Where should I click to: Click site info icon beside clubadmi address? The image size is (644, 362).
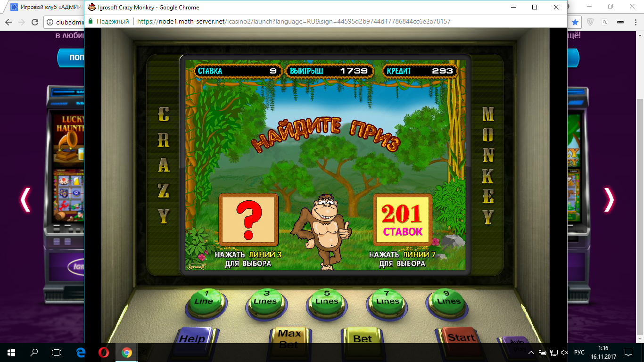(x=50, y=22)
